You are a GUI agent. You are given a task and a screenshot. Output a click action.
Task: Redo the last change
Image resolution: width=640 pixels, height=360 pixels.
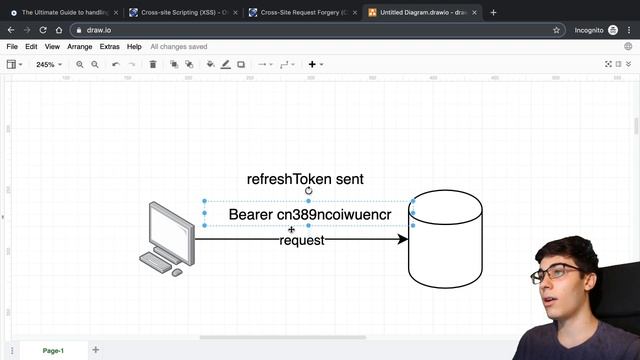[x=131, y=64]
